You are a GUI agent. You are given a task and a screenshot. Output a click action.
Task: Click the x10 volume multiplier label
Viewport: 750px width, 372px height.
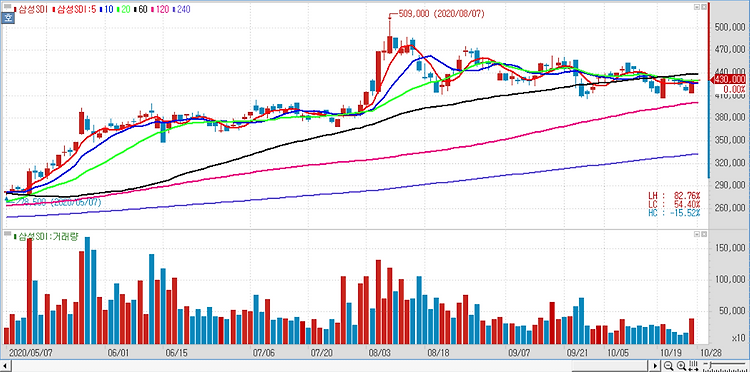738,338
